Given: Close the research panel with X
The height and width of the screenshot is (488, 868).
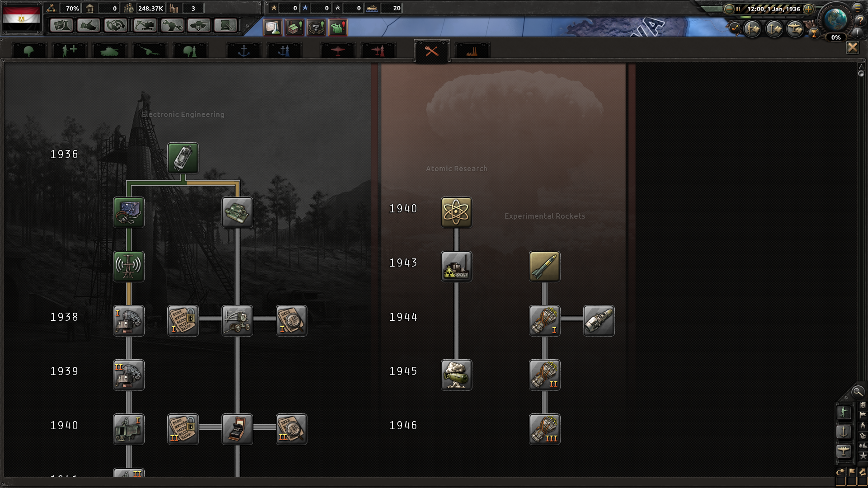Looking at the screenshot, I should (852, 47).
